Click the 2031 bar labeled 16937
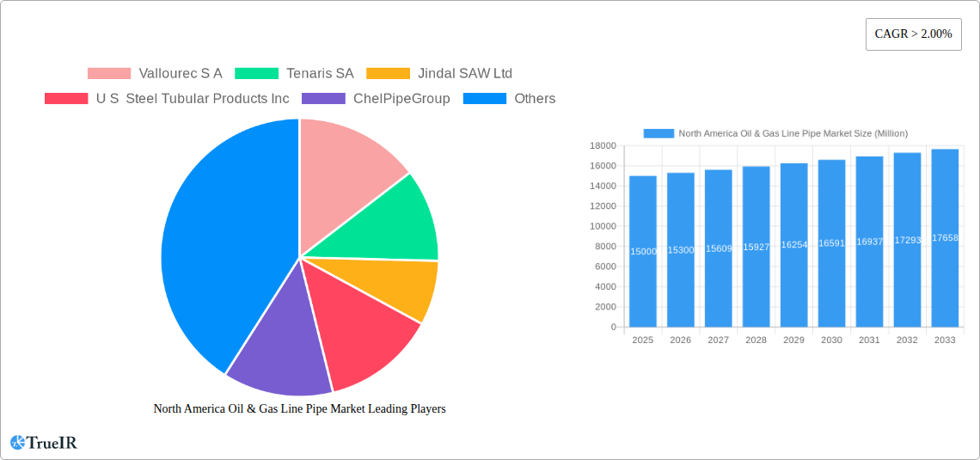The height and width of the screenshot is (460, 980). pyautogui.click(x=869, y=242)
